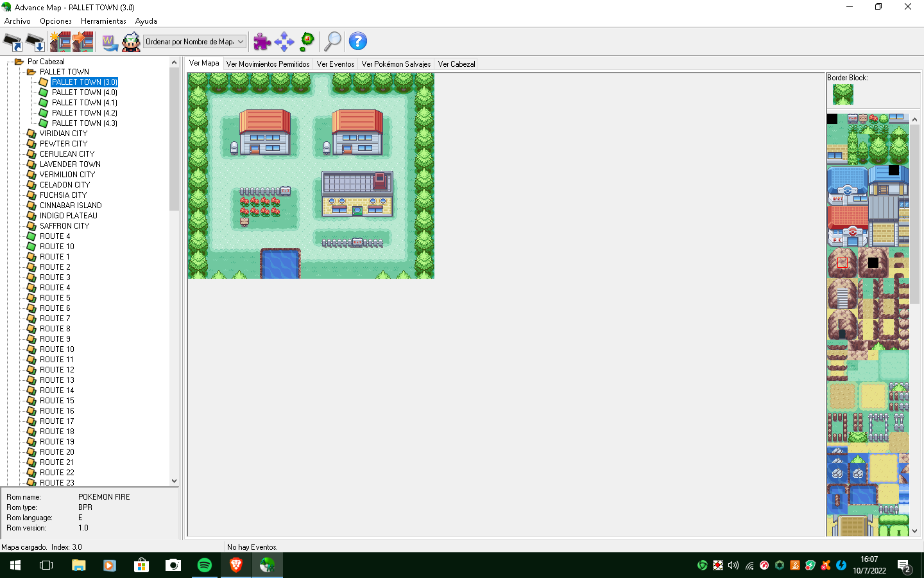Click the blue four-arrow move icon
The height and width of the screenshot is (578, 924).
click(x=284, y=42)
